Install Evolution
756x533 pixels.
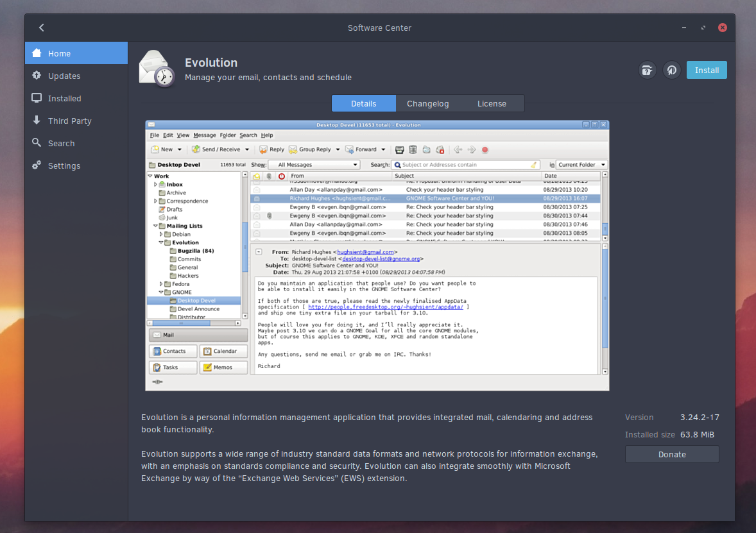click(707, 71)
